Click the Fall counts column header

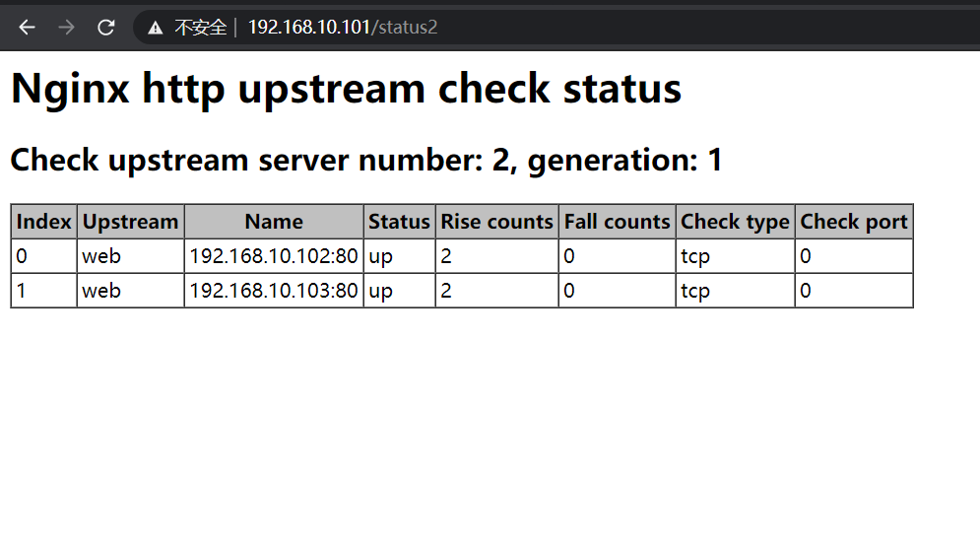tap(617, 222)
